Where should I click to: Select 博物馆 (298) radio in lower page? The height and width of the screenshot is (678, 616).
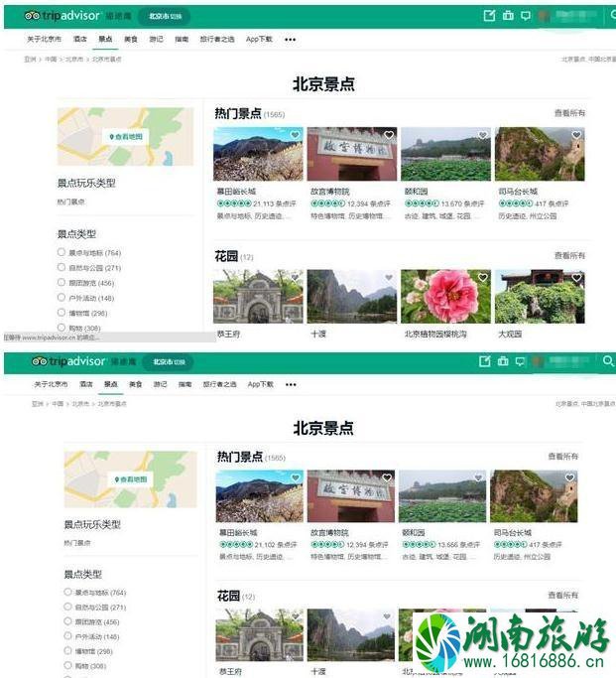[67, 650]
